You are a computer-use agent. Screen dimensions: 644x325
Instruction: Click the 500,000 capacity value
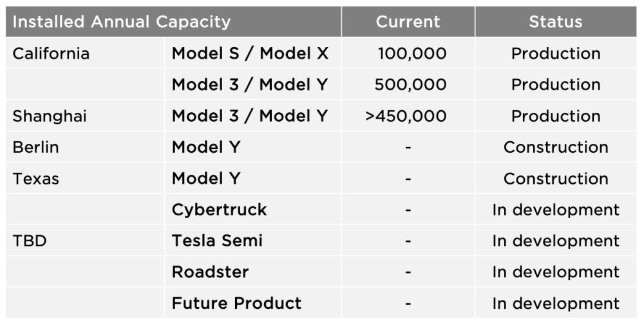pos(410,84)
